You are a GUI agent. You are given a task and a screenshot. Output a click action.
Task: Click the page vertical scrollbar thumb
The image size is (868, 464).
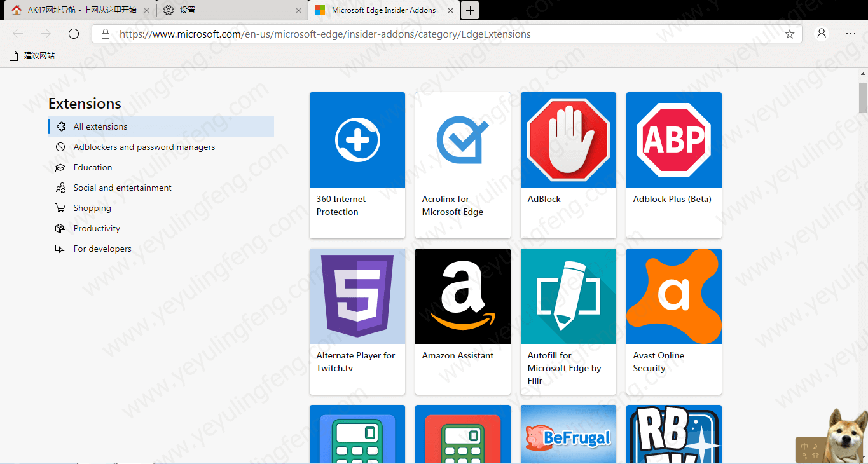863,97
